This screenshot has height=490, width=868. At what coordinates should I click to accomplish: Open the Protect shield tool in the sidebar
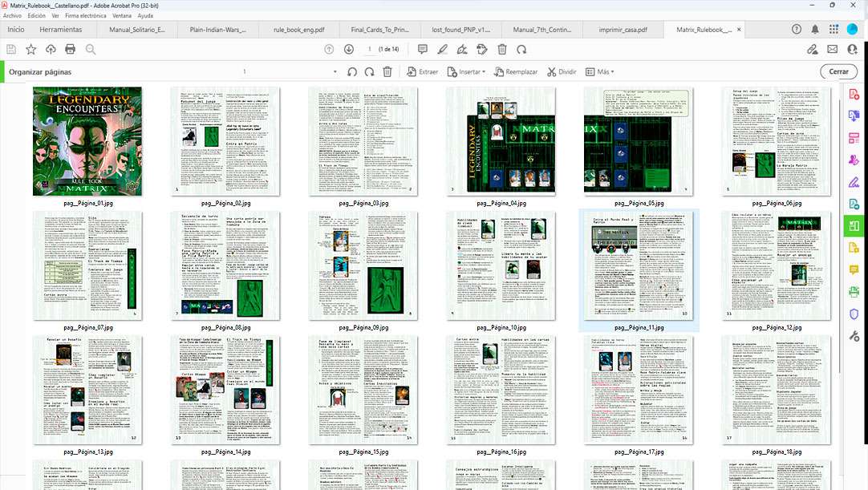coord(854,314)
